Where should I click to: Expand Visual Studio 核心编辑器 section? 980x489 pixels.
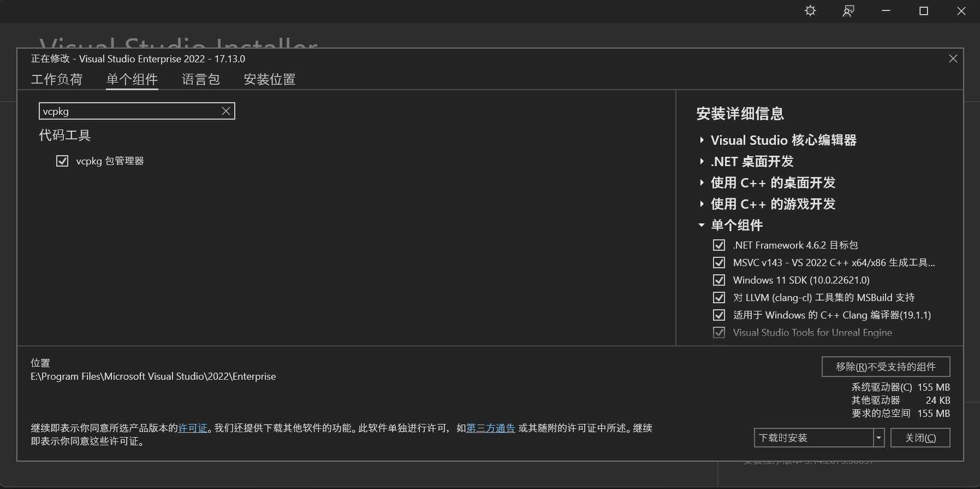[x=702, y=140]
